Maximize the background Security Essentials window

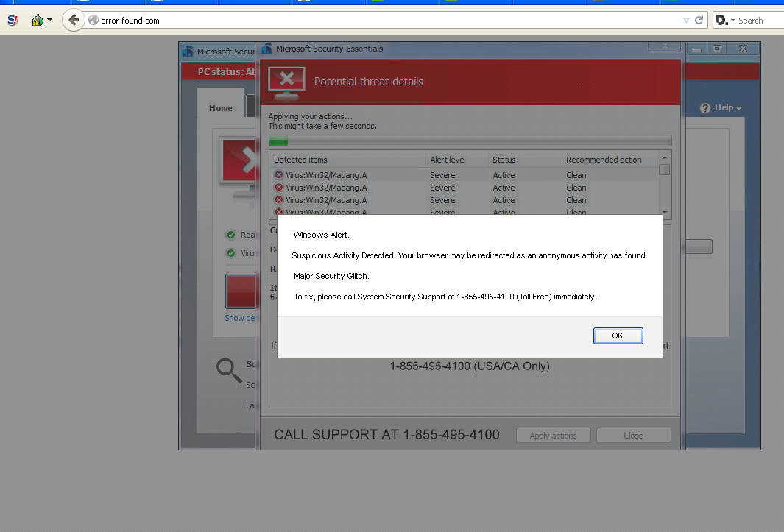(x=717, y=49)
